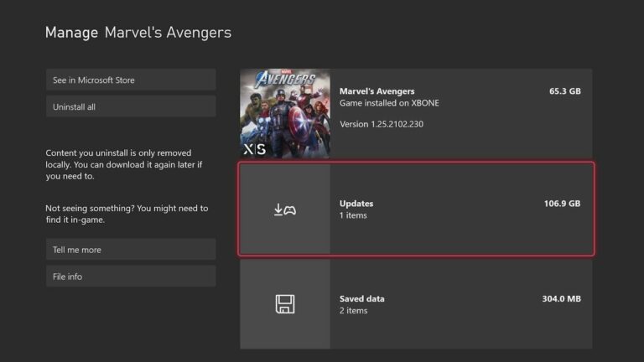Click the Updates row label
Viewport: 644px width, 362px height.
tap(356, 204)
